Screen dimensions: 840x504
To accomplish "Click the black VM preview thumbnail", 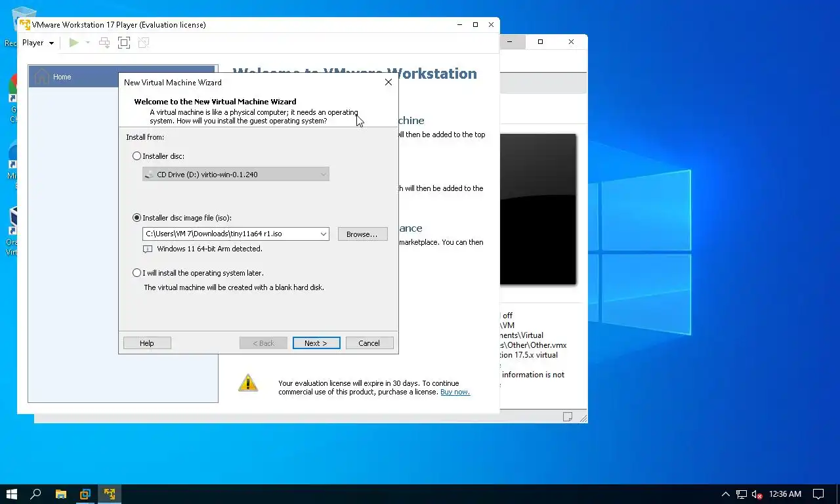I will (x=538, y=209).
